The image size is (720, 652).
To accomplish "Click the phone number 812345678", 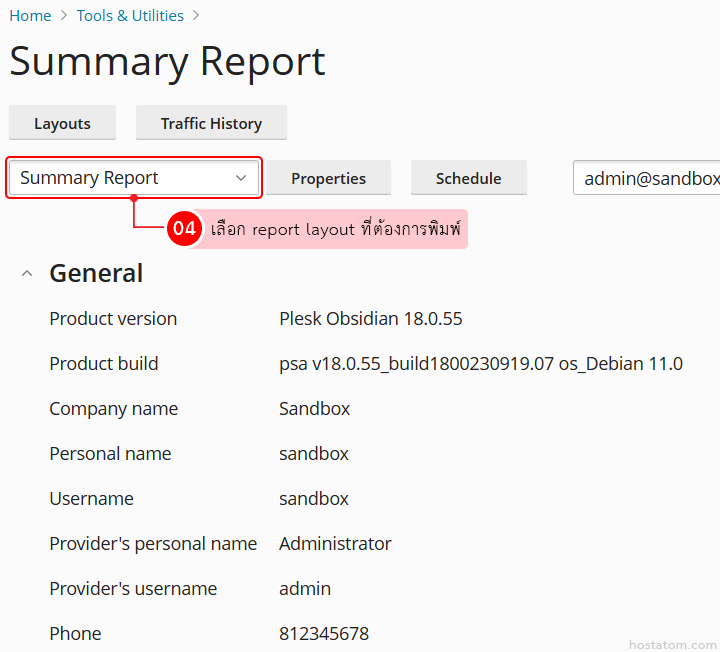I will point(323,634).
